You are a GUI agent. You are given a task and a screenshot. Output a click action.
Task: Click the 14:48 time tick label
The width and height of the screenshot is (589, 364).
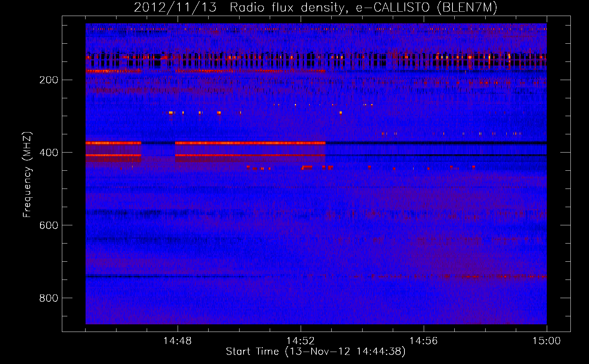(x=178, y=341)
